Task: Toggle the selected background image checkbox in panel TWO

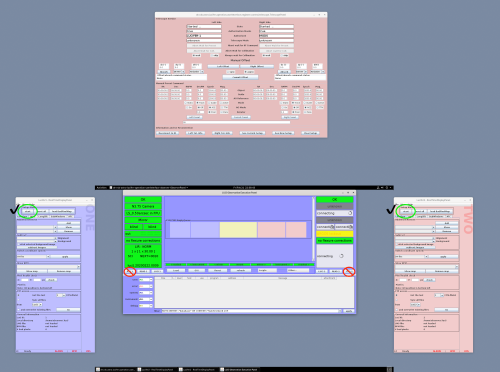Action: pyautogui.click(x=396, y=244)
